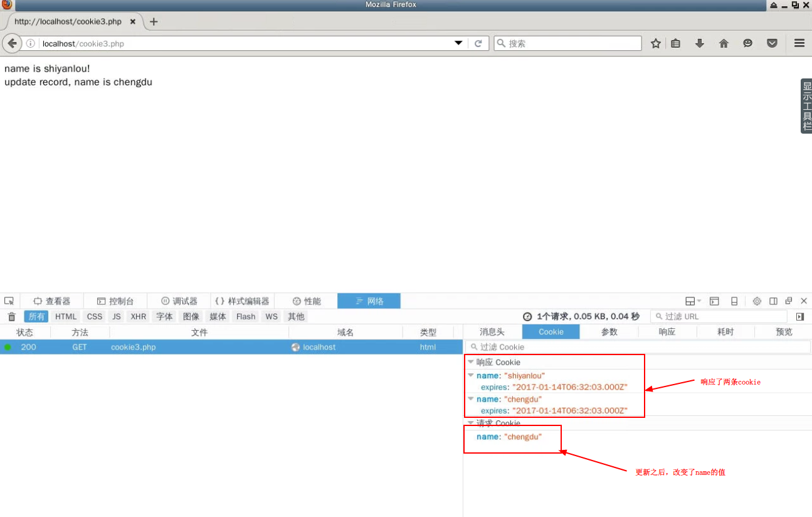Go back using the browser back arrow

12,43
